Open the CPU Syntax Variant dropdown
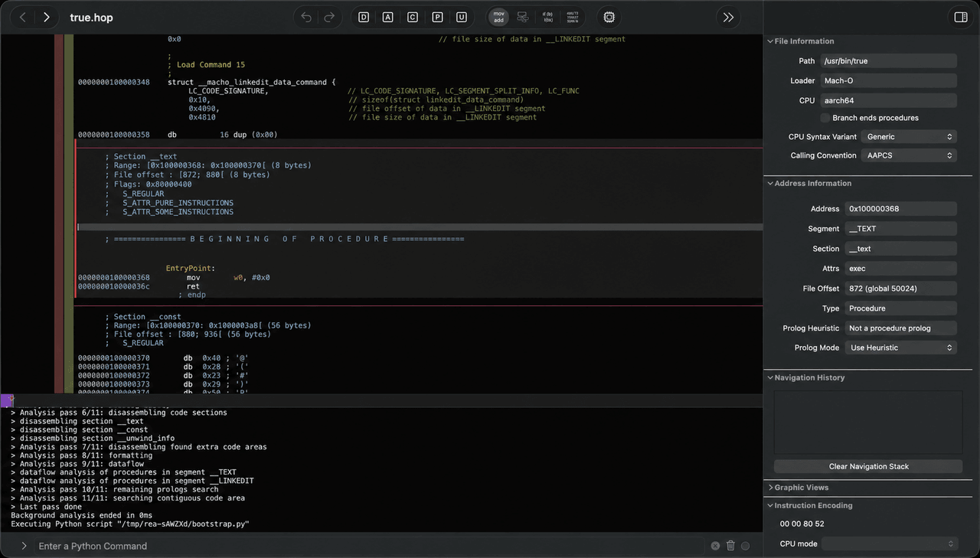Screen dimensions: 980x558 pos(909,137)
